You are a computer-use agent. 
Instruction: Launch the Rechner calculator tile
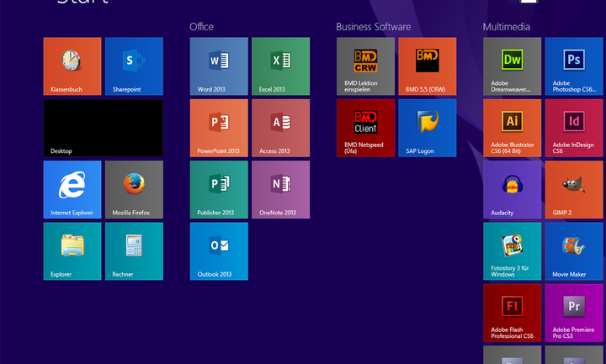coord(134,251)
